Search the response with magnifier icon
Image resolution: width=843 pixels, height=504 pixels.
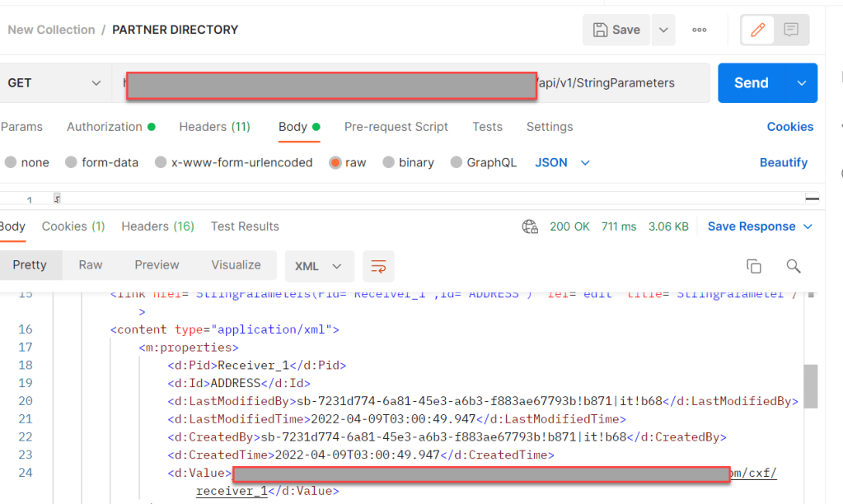794,266
